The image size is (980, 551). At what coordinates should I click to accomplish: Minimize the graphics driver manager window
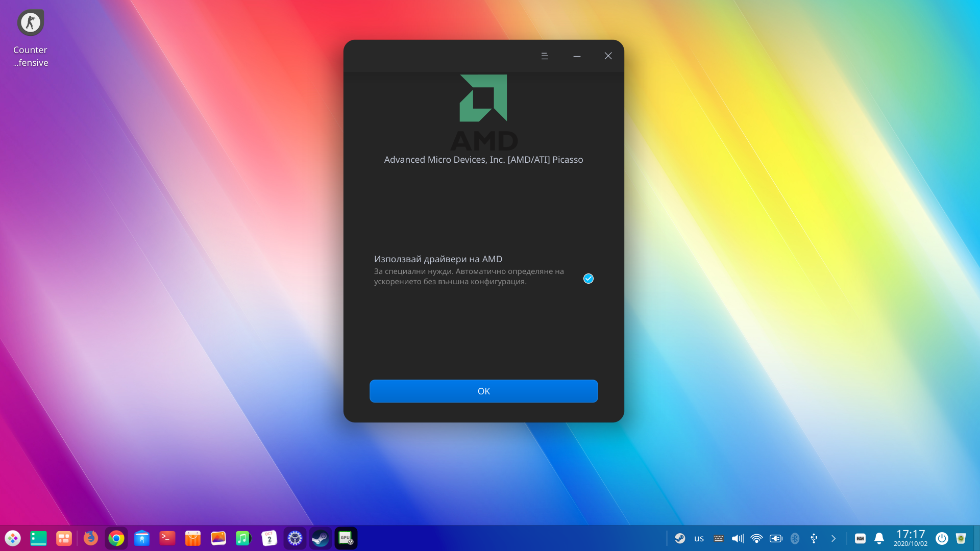pyautogui.click(x=577, y=56)
